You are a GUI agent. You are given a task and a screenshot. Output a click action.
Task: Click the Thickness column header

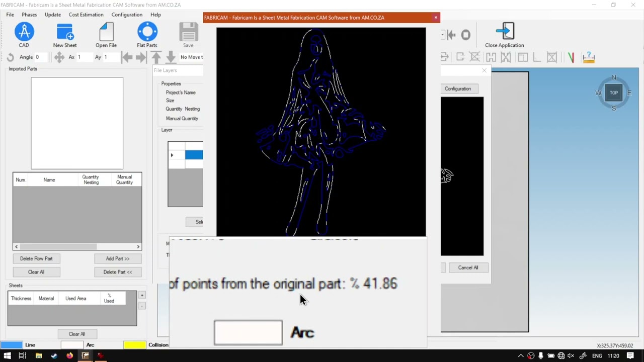[21, 298]
